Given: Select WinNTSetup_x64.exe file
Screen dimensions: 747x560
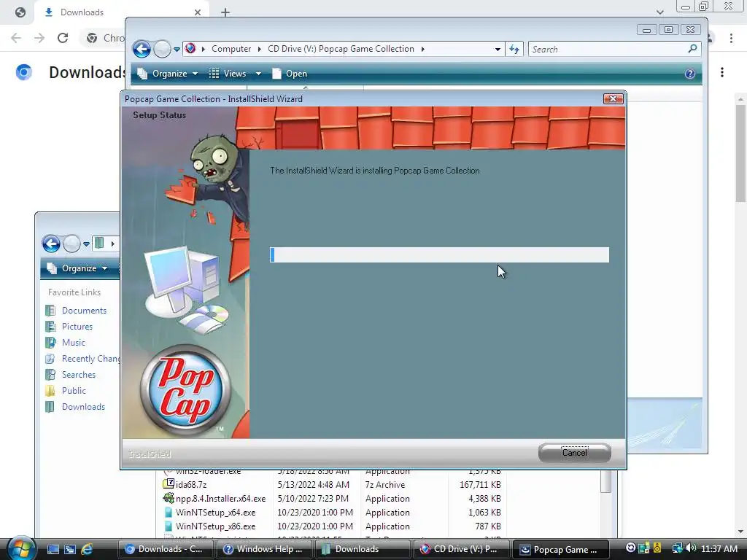Looking at the screenshot, I should pos(215,513).
